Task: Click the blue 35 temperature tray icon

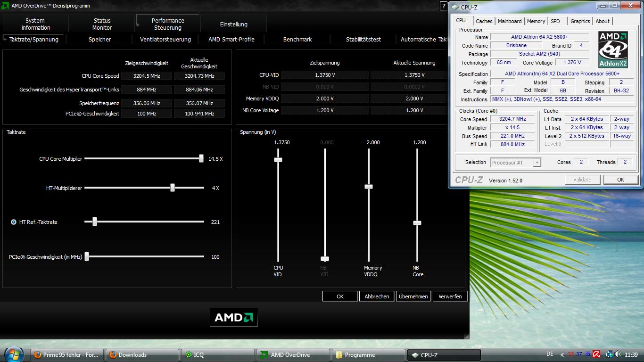Action: pyautogui.click(x=587, y=354)
